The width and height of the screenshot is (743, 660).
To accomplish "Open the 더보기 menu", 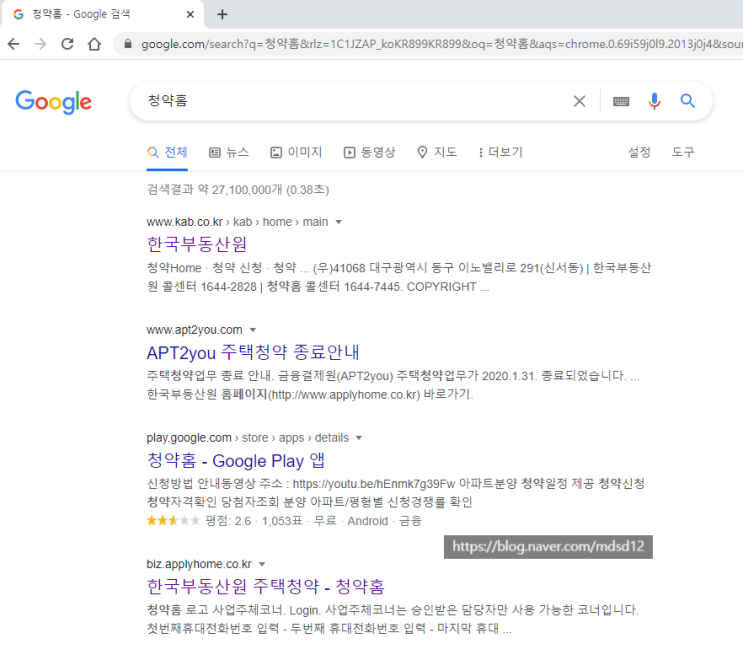I will [500, 152].
